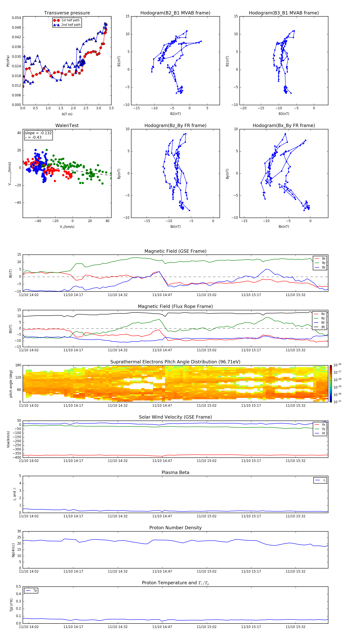351x644 pixels.
Task: Click the "Bx(nT)" x-axis label
Action: click(284, 227)
